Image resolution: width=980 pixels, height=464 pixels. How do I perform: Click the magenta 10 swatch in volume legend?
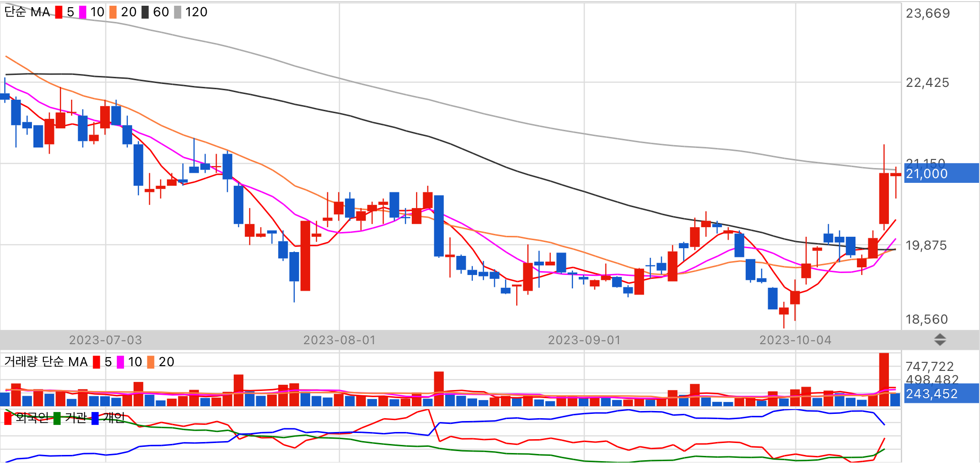[x=120, y=362]
